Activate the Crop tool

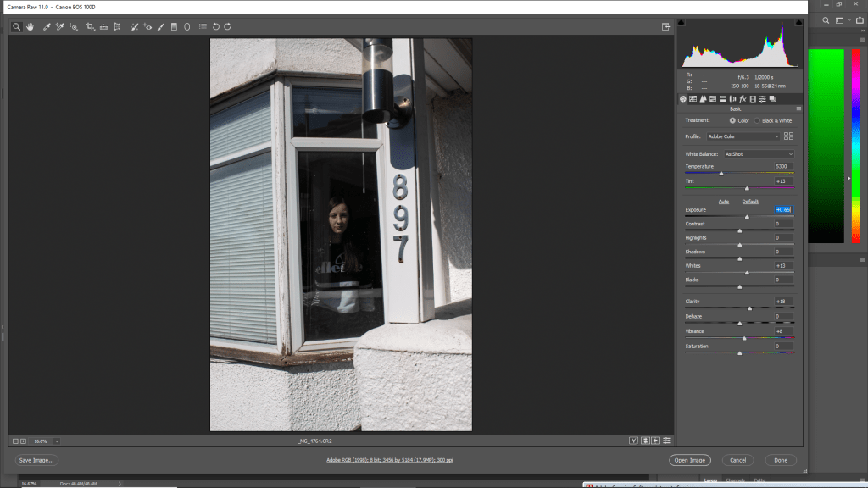click(x=90, y=27)
